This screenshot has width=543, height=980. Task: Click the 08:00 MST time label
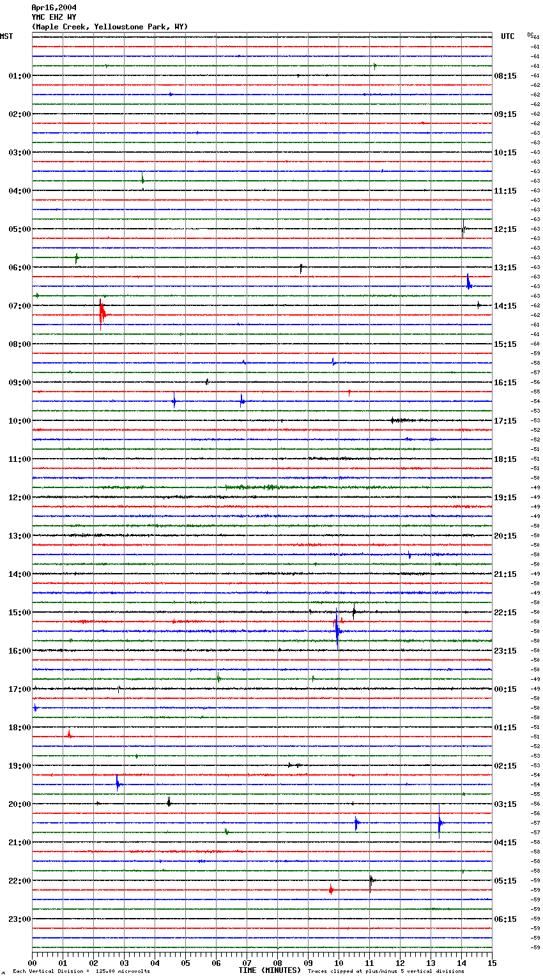coord(19,344)
